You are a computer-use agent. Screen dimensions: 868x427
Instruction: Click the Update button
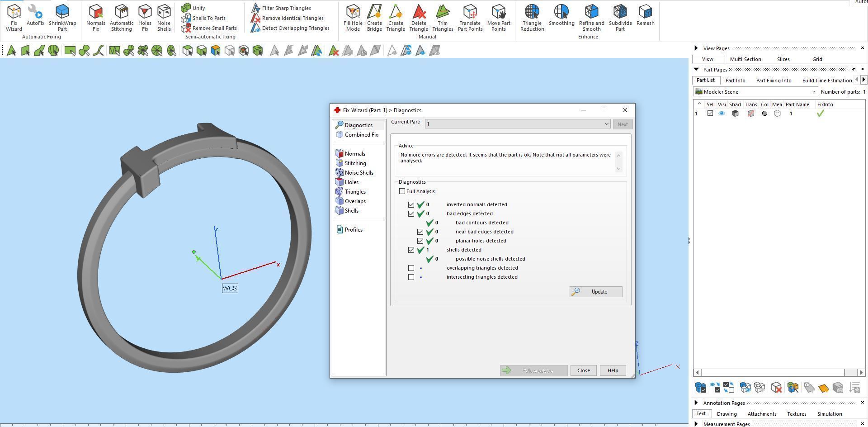pyautogui.click(x=596, y=292)
